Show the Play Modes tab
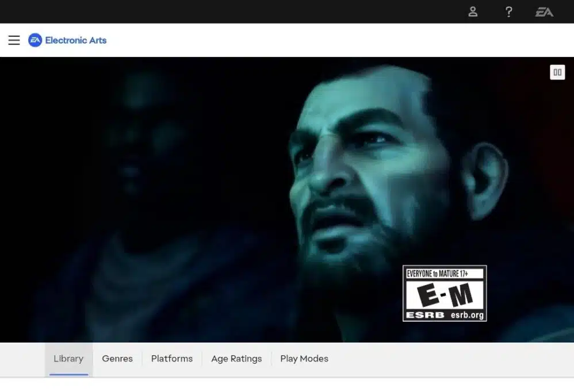Screen dimensions: 574x392 (304, 359)
